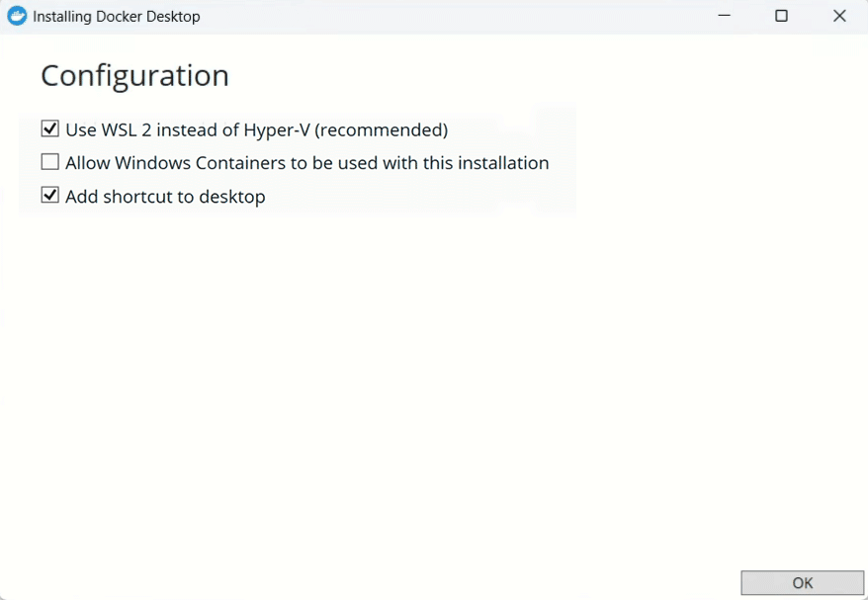
Task: Click the Add shortcut to desktop label
Action: coord(164,196)
